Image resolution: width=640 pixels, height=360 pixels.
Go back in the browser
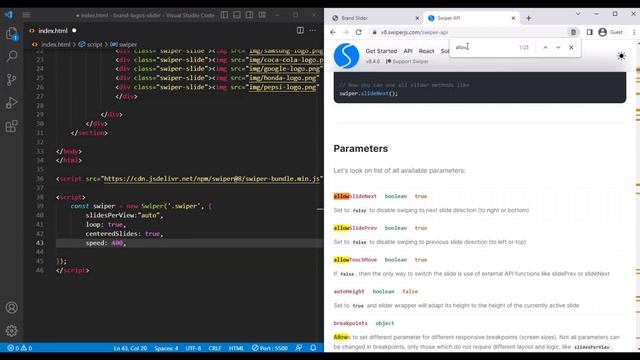tap(333, 32)
